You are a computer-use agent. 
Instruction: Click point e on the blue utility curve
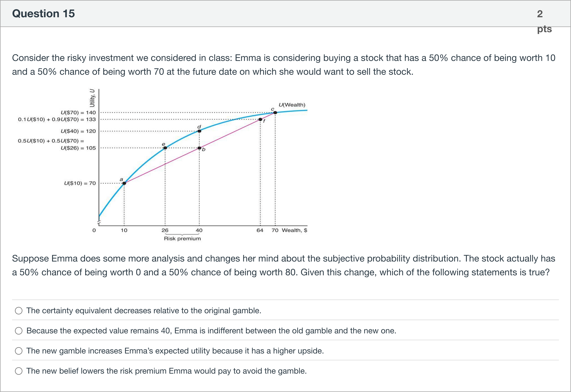pos(165,148)
